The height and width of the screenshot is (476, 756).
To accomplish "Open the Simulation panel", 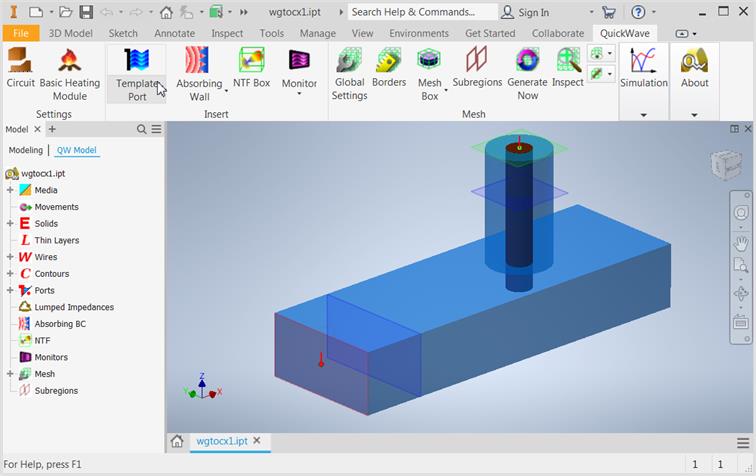I will (644, 68).
